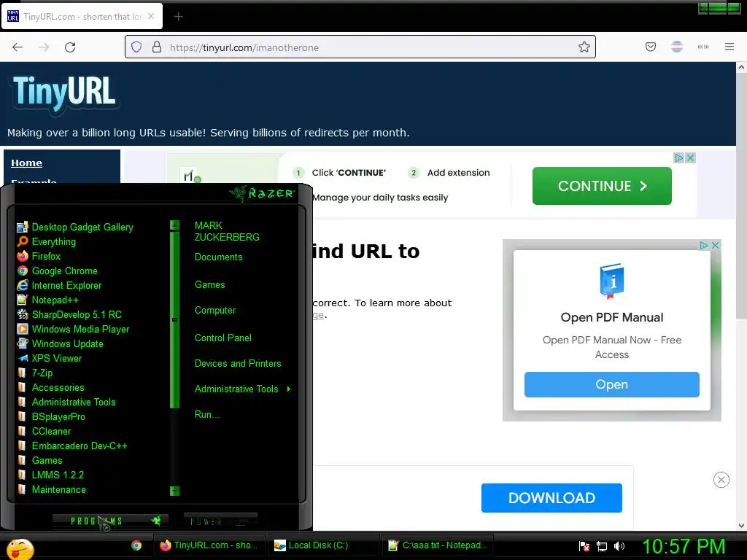The image size is (747, 560).
Task: Open tracking protection shield icon
Action: 136,47
